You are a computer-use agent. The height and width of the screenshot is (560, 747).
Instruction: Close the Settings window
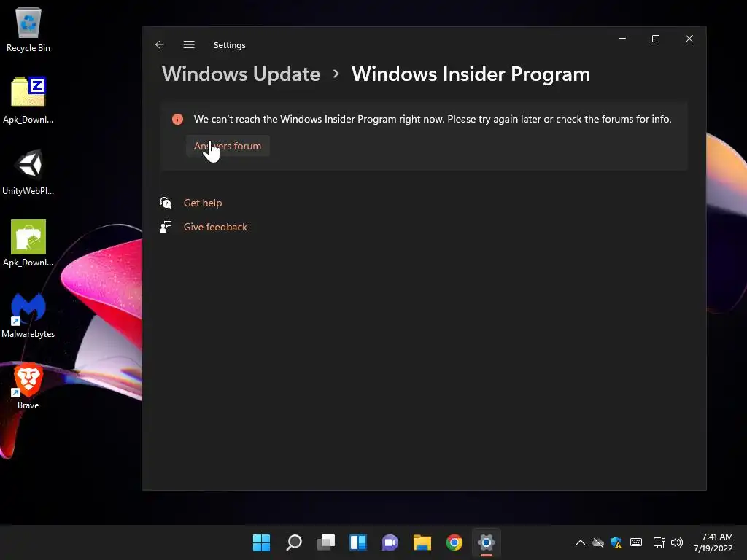click(x=689, y=39)
